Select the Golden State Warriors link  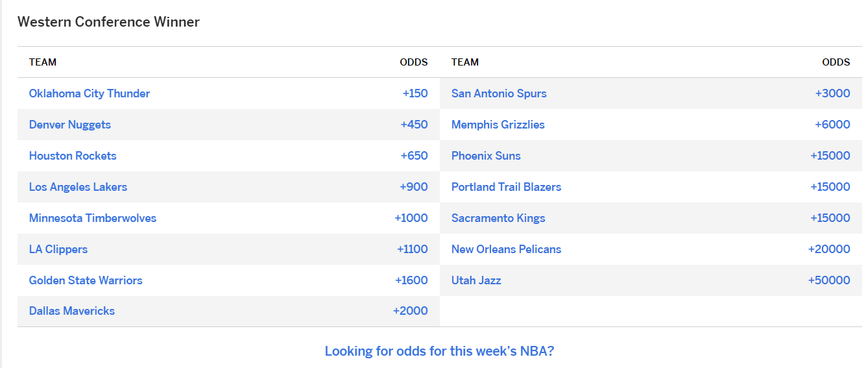(86, 280)
